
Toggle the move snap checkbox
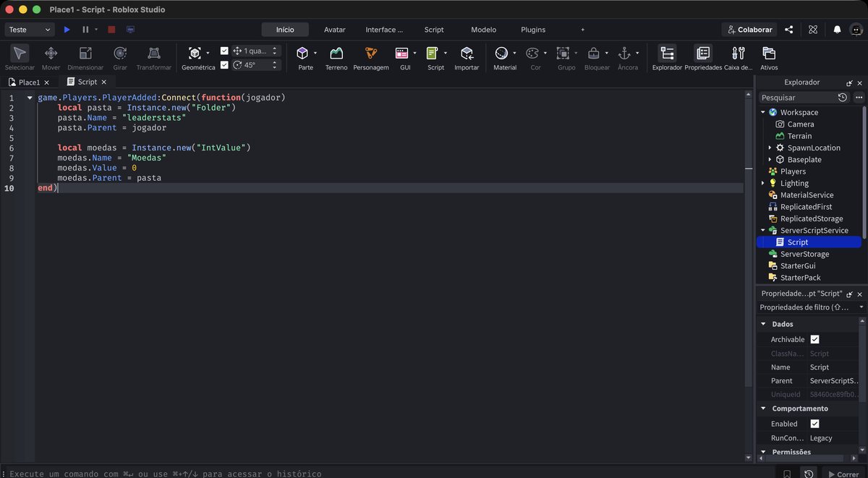224,51
